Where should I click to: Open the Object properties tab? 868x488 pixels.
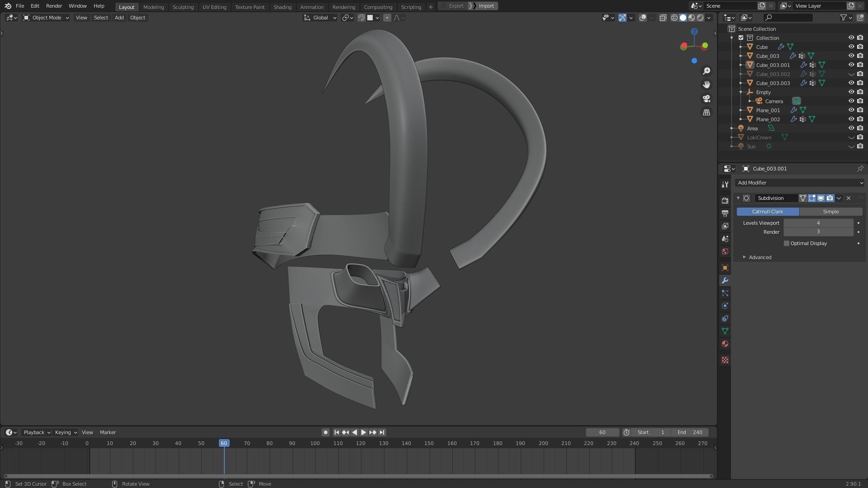click(725, 268)
